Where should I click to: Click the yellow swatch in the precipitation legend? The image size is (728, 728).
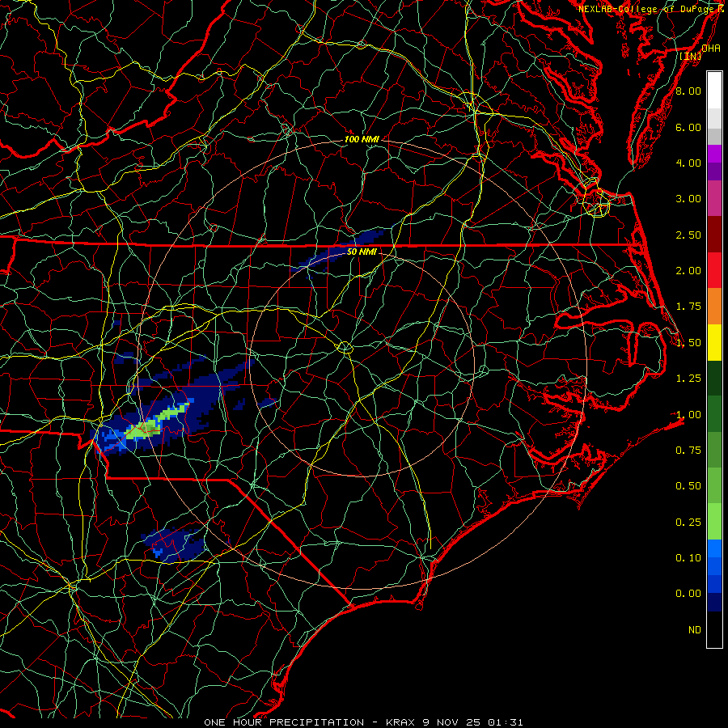pos(714,342)
